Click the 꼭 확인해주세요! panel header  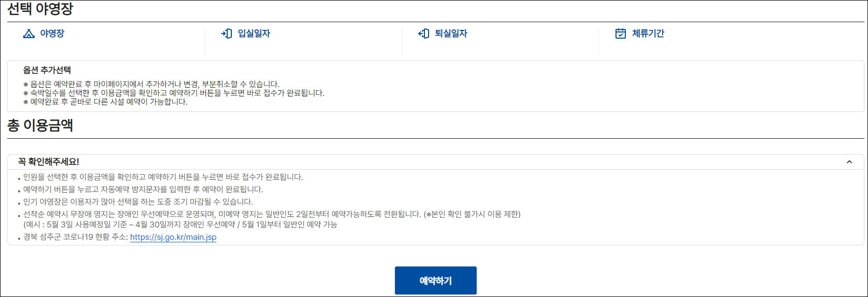pos(436,162)
